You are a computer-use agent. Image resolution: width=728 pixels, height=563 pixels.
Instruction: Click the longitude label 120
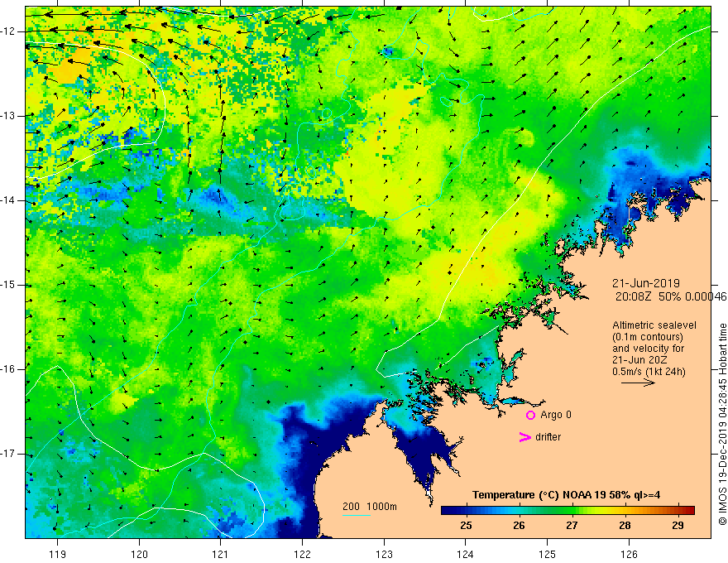click(139, 554)
